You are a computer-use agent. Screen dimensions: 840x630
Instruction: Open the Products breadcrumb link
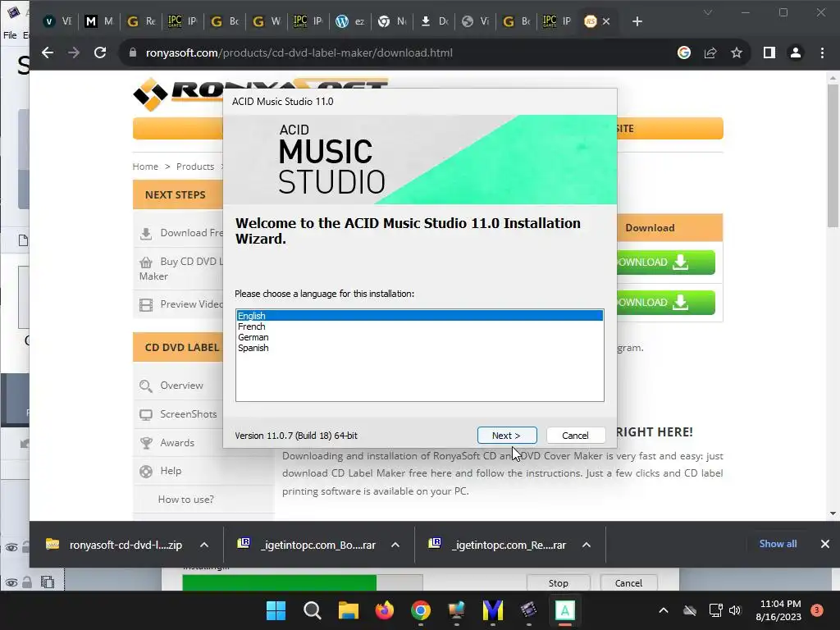point(195,167)
